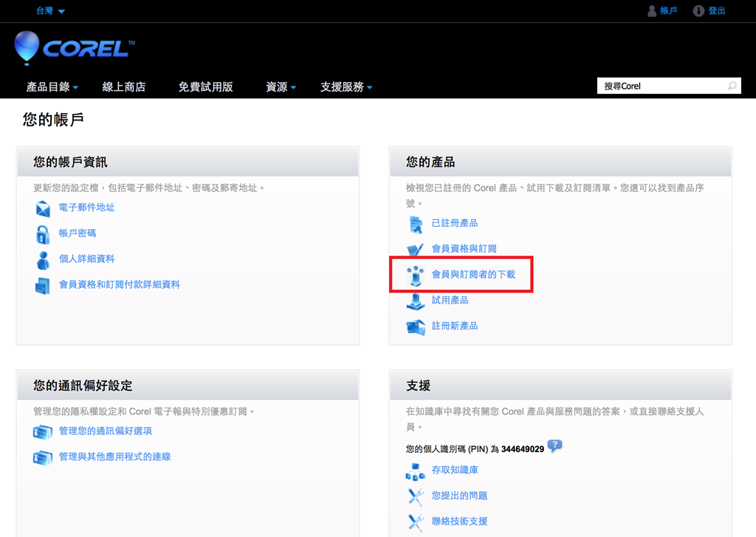Open the 試用產品 link
The width and height of the screenshot is (756, 537).
coord(450,300)
